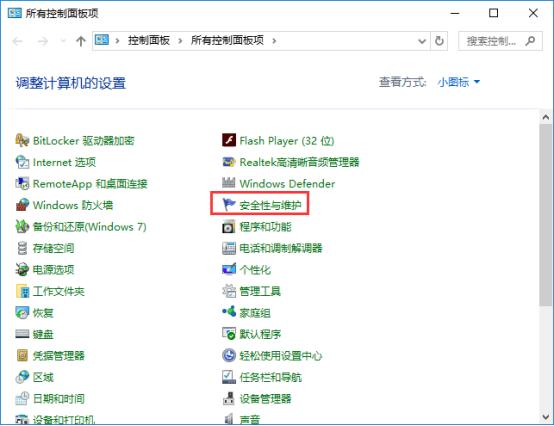This screenshot has height=426, width=554.
Task: Click the control panel icon in title bar
Action: [14, 13]
